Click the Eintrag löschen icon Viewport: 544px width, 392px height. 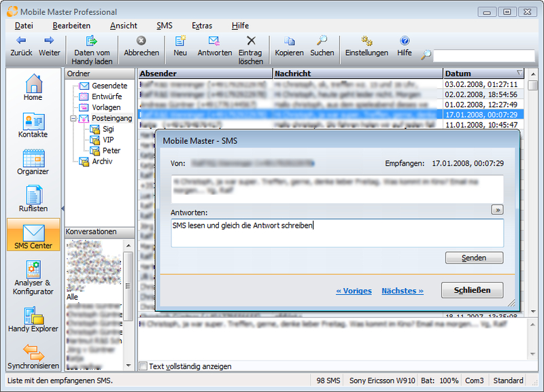(251, 41)
